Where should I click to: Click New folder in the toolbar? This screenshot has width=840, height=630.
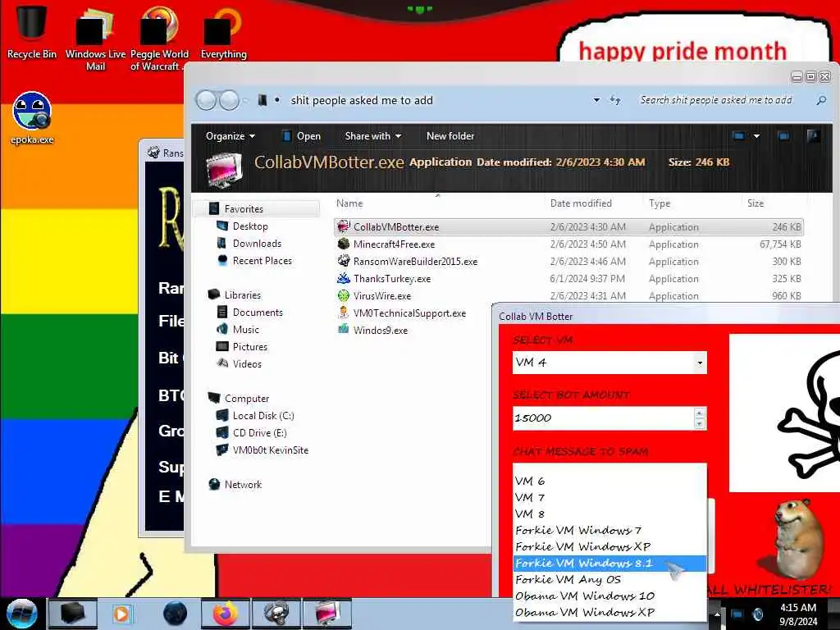click(x=450, y=136)
